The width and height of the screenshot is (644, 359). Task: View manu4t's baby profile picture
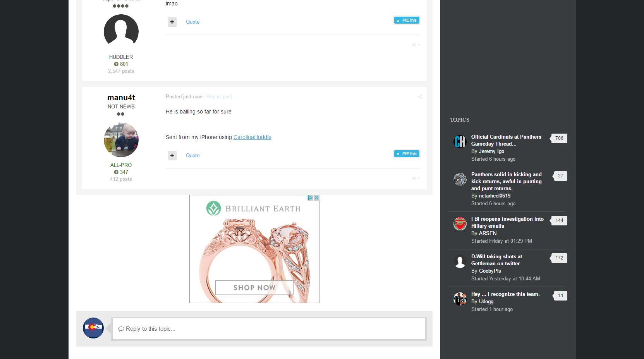121,140
